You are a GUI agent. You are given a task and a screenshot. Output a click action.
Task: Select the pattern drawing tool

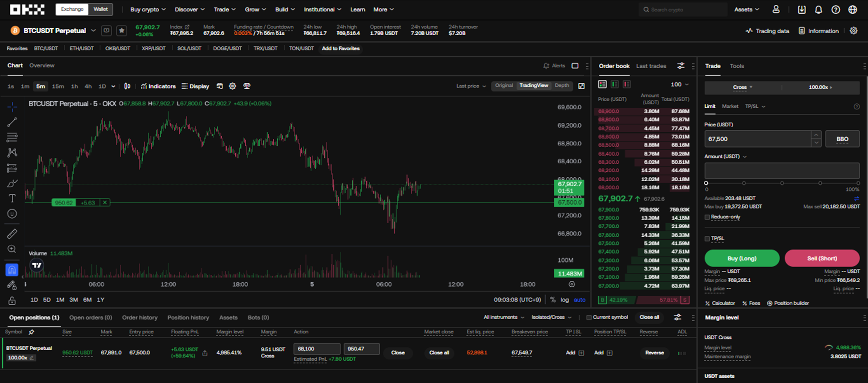click(12, 152)
